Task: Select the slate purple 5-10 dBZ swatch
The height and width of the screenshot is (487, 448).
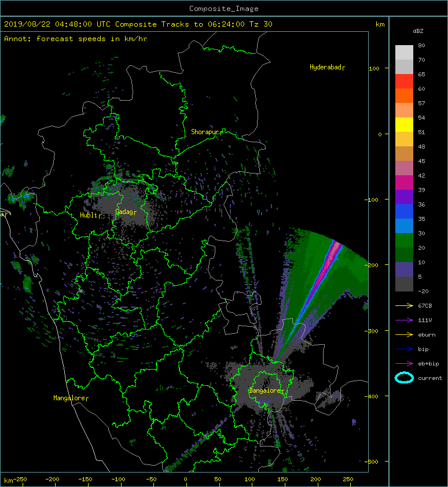Action: click(x=404, y=270)
